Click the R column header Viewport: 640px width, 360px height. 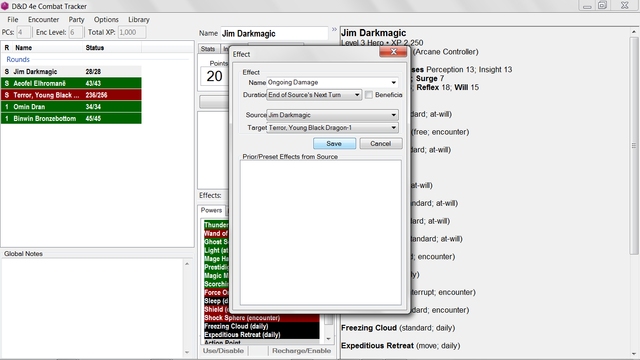pos(7,48)
